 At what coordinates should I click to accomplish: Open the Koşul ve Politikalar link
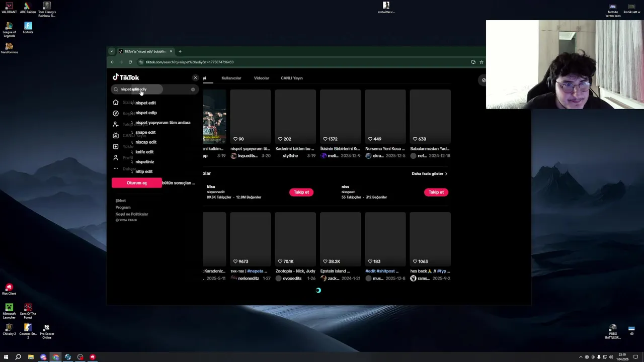tap(132, 214)
